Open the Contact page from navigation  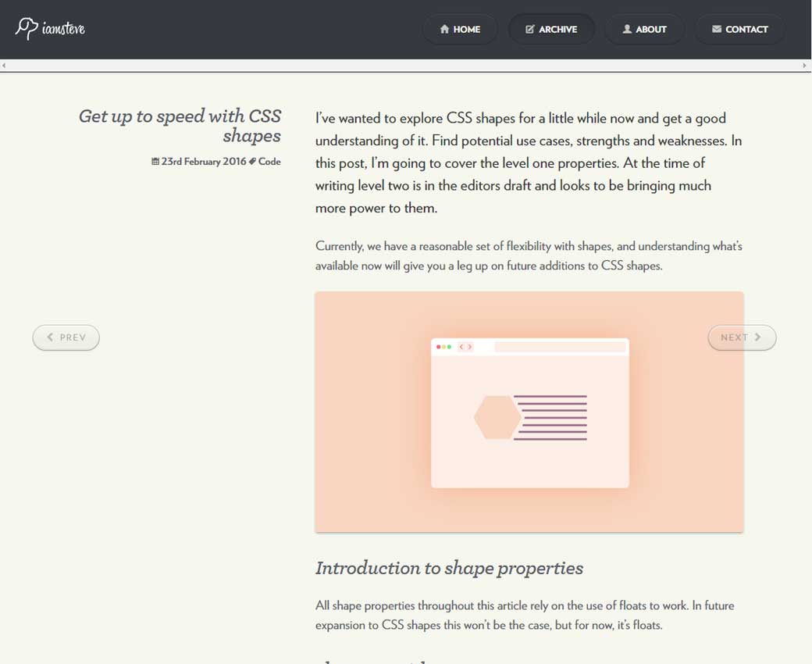739,30
